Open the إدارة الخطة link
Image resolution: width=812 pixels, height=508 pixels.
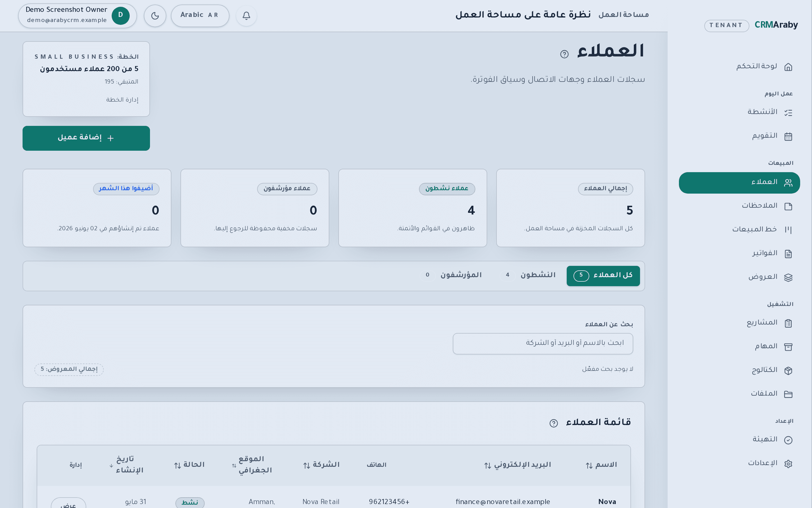pos(122,100)
